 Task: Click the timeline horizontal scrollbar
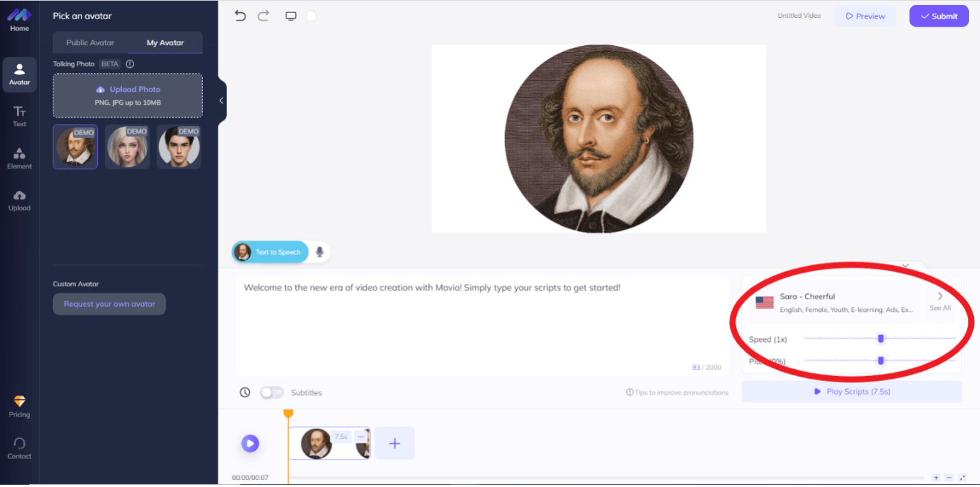(x=607, y=477)
